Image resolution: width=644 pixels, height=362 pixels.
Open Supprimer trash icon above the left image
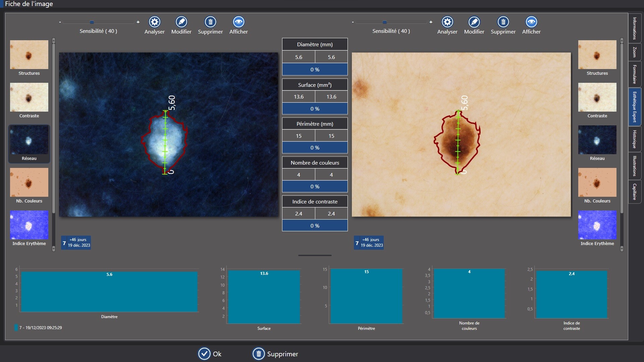click(x=210, y=21)
